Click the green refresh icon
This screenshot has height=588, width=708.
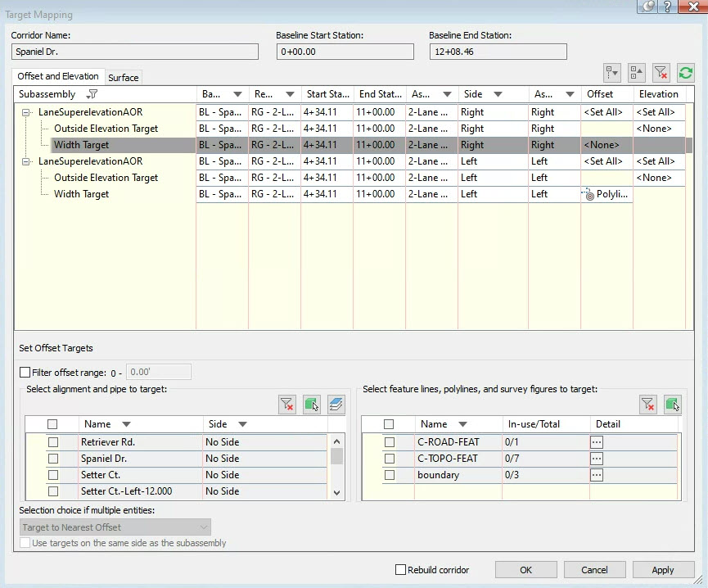pyautogui.click(x=685, y=73)
